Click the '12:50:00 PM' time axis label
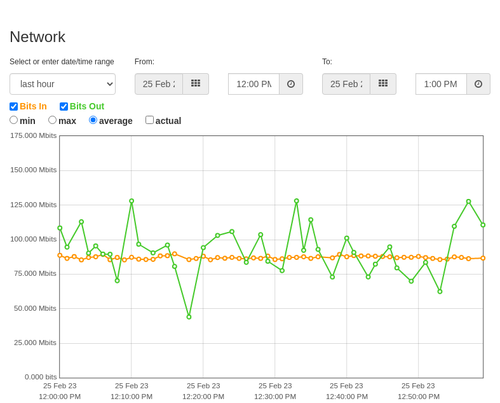This screenshot has height=403, width=500. [419, 397]
